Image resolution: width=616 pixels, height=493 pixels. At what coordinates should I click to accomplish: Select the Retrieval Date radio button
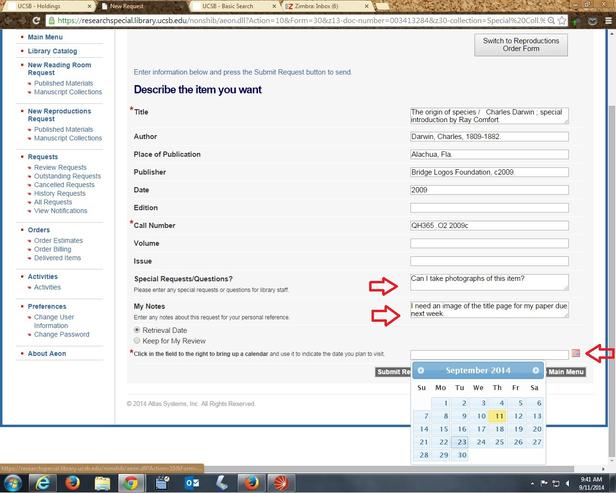(137, 329)
